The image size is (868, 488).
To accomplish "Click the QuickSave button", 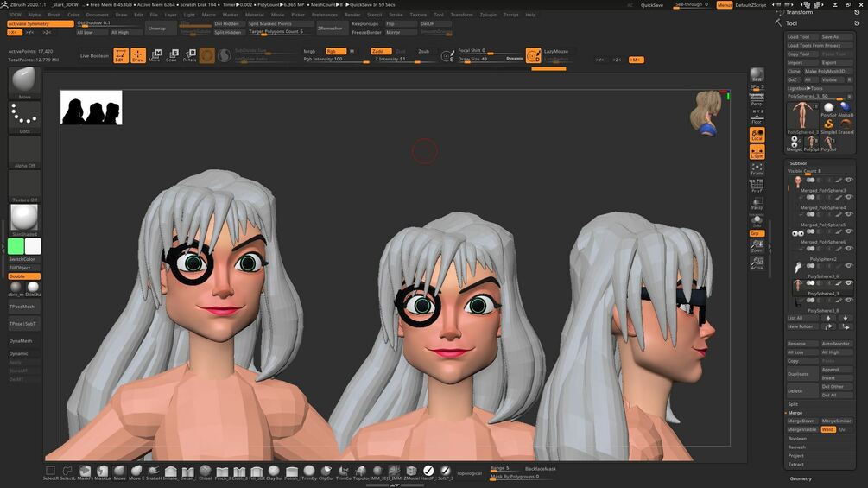I will point(651,5).
